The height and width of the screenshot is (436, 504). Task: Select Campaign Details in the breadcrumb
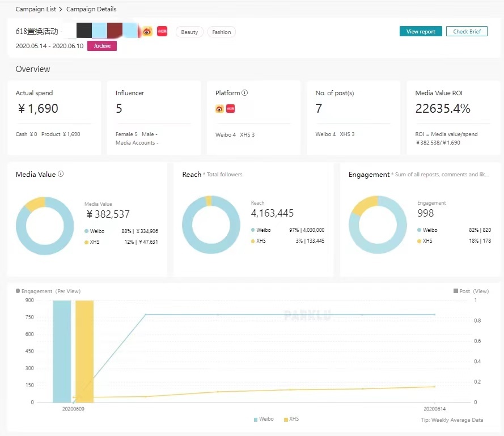tap(91, 9)
